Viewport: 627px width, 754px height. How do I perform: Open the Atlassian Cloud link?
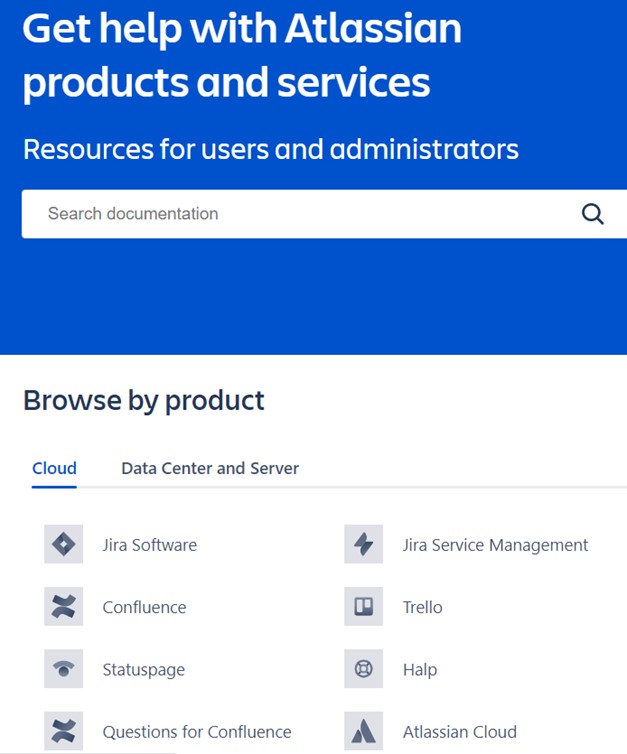[460, 732]
